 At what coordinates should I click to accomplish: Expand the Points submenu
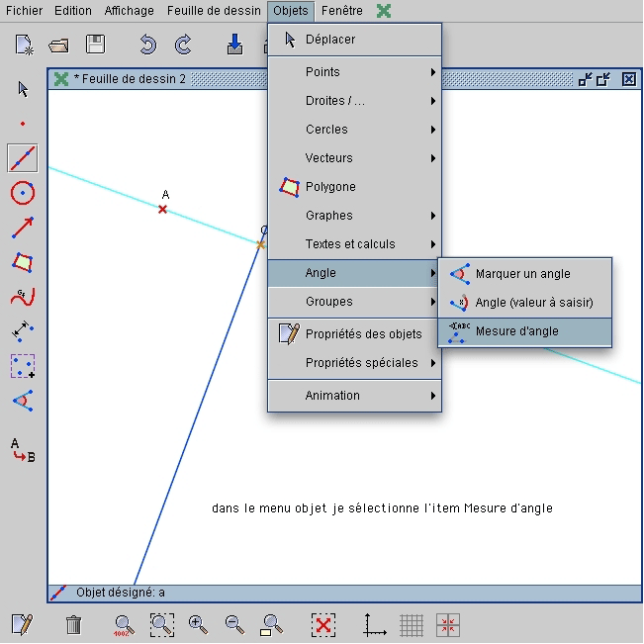click(x=354, y=72)
